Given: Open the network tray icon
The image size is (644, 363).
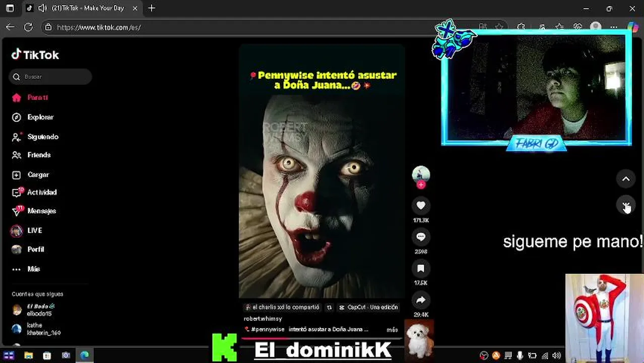Looking at the screenshot, I should tap(544, 355).
